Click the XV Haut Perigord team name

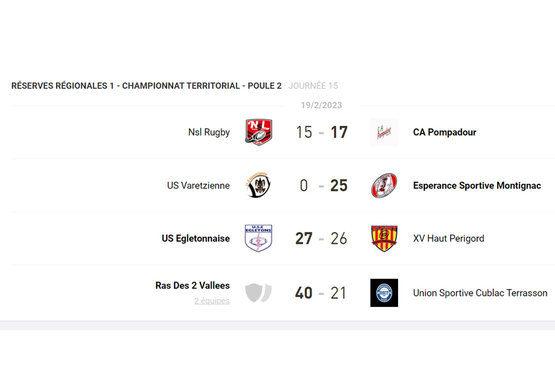coord(448,238)
